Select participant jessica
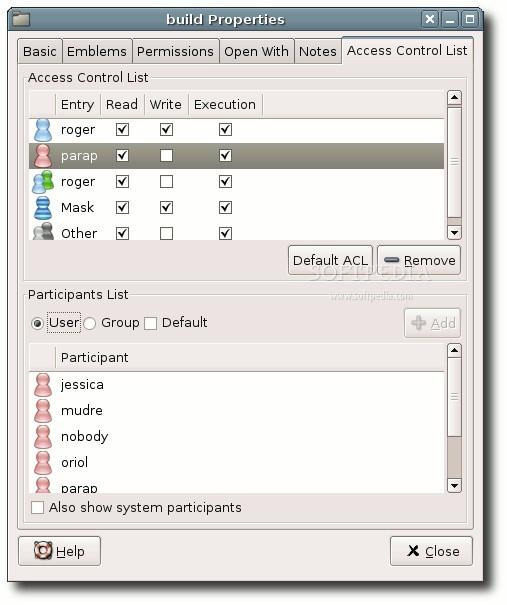 pos(82,385)
